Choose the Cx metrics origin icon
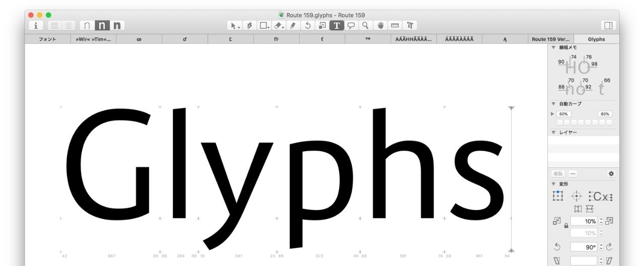Screen dimensions: 644x266 point(600,196)
